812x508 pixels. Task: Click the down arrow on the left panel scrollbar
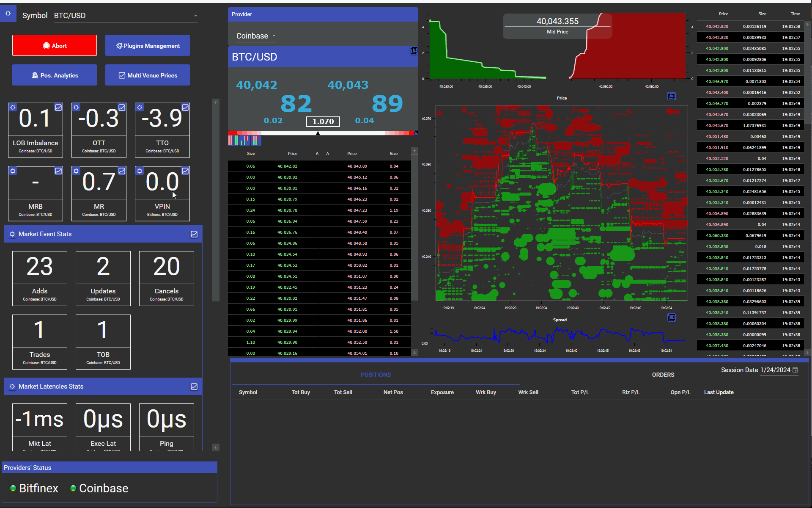click(x=216, y=447)
